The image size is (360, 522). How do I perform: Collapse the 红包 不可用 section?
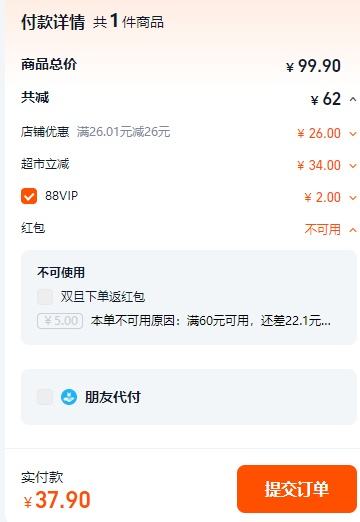(353, 230)
